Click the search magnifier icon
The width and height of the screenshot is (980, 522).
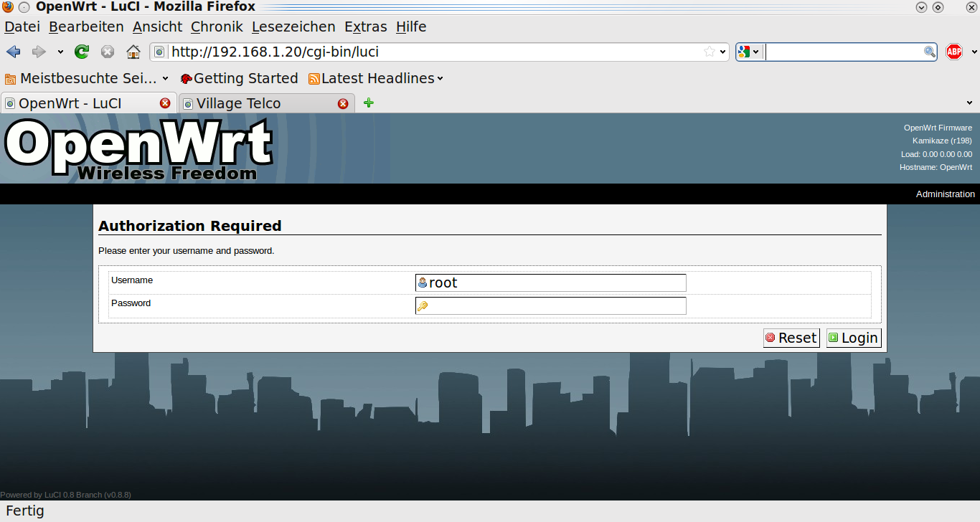click(930, 52)
